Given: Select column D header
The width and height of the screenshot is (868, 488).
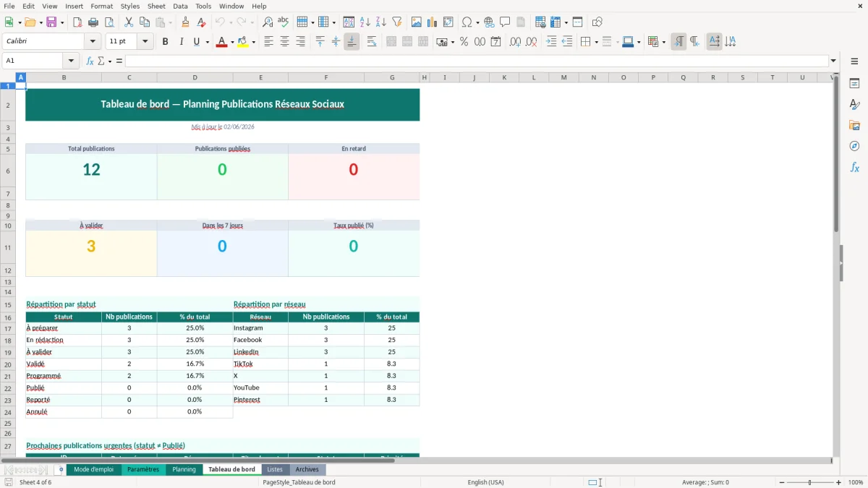Looking at the screenshot, I should (195, 77).
